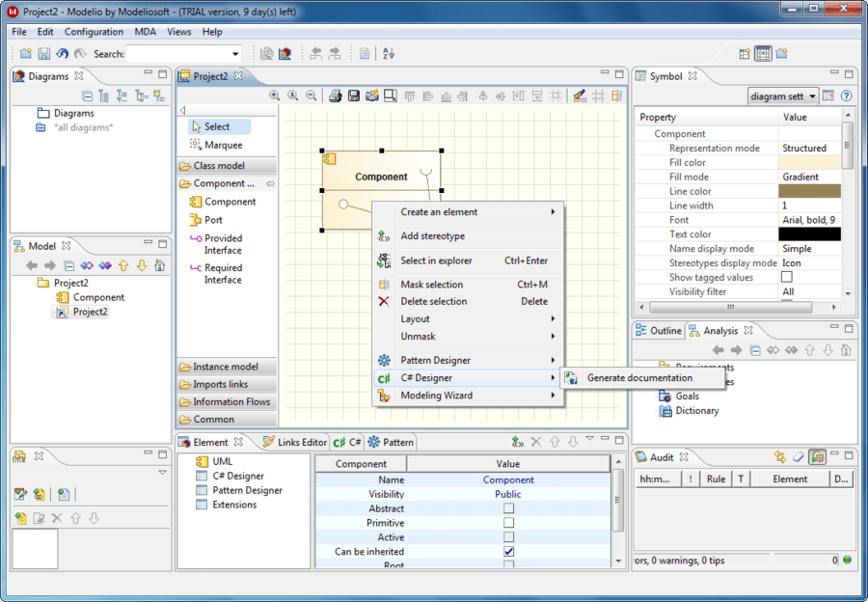
Task: Click Select in explorer menu entry
Action: [x=468, y=260]
